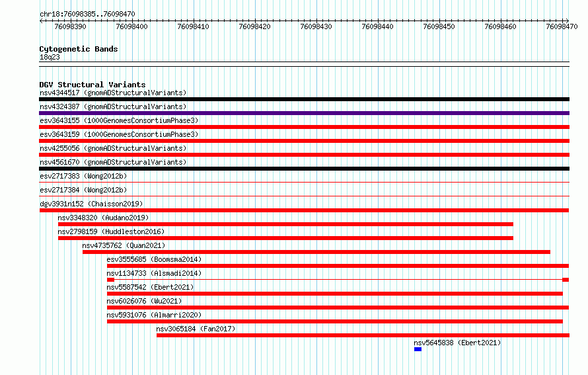The height and width of the screenshot is (375, 588).
Task: Open the nsv5645838 Ebert2021 label
Action: [457, 343]
